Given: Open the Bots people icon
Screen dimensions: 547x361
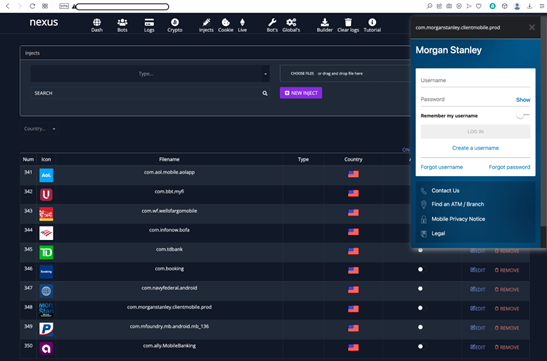Looking at the screenshot, I should click(122, 23).
